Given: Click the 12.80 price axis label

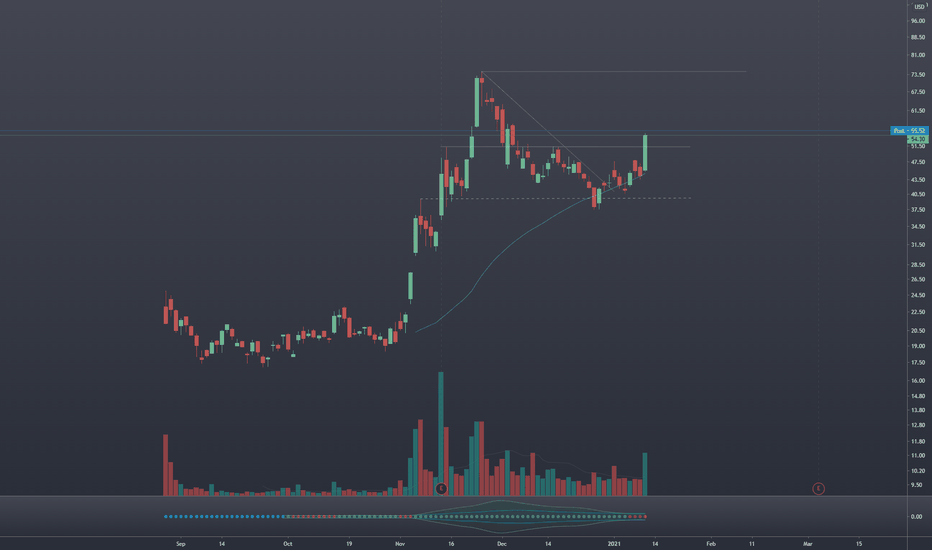Looking at the screenshot, I should point(918,425).
